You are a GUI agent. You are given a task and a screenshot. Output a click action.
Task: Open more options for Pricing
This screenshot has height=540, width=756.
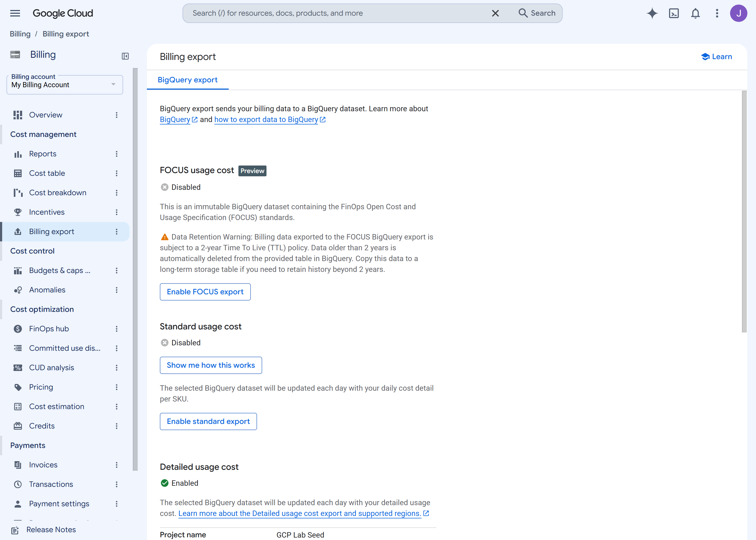pos(116,387)
